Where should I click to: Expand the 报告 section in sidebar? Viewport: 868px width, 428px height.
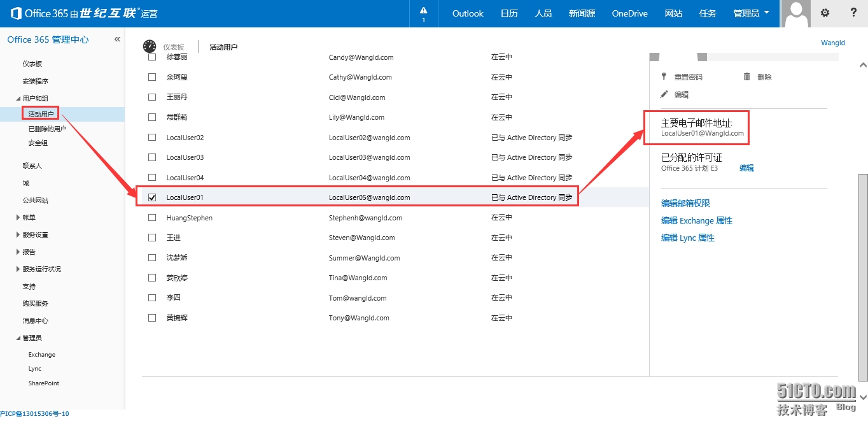[x=18, y=252]
